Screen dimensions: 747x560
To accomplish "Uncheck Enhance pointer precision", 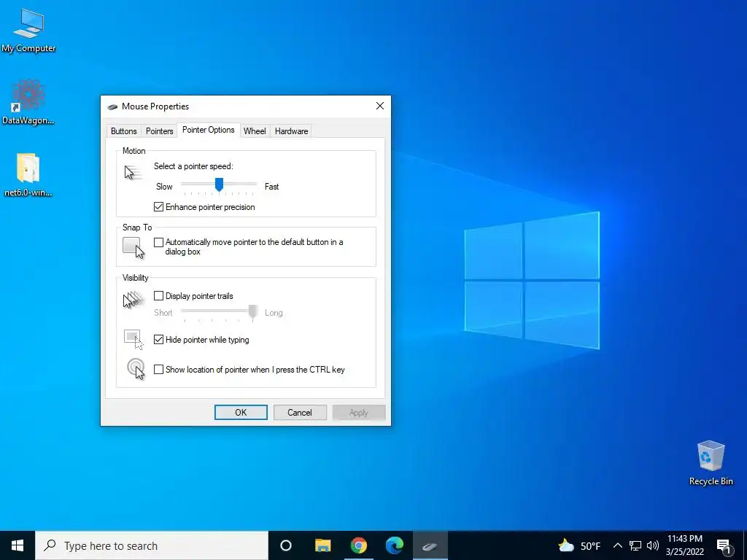I will (158, 207).
